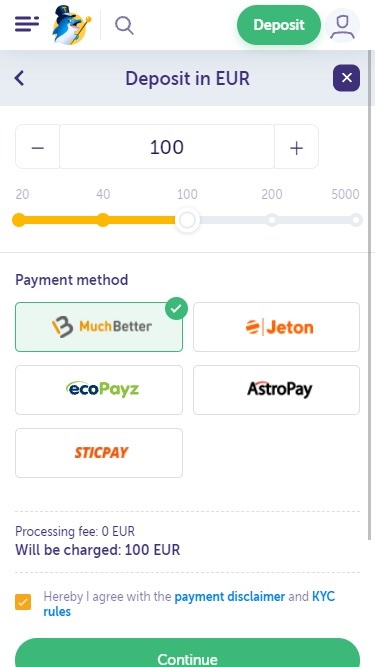Increase amount with the plus button
The image size is (375, 667).
(296, 147)
